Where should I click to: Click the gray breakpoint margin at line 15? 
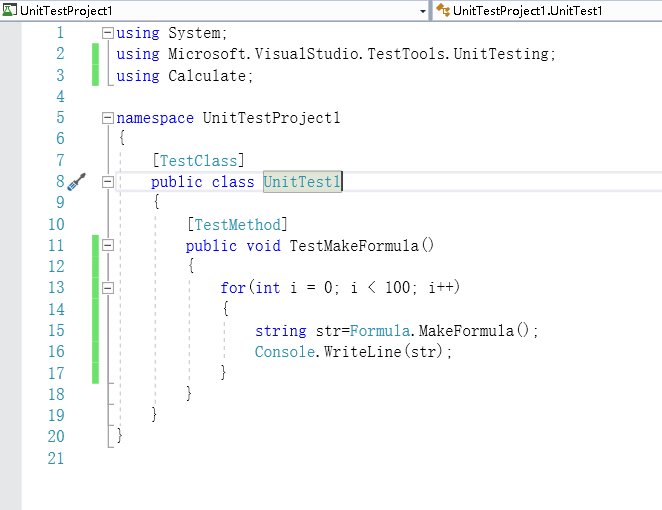tap(11, 330)
